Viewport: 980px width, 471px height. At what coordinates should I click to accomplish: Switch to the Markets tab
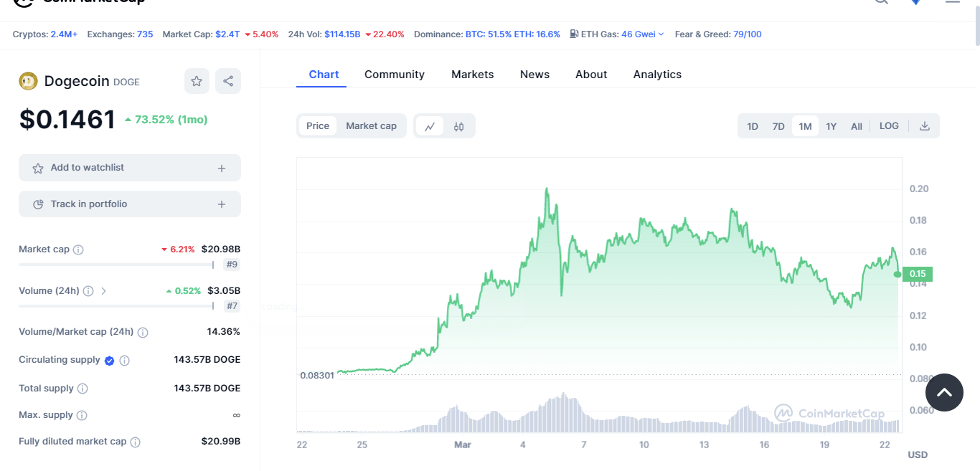pyautogui.click(x=473, y=75)
